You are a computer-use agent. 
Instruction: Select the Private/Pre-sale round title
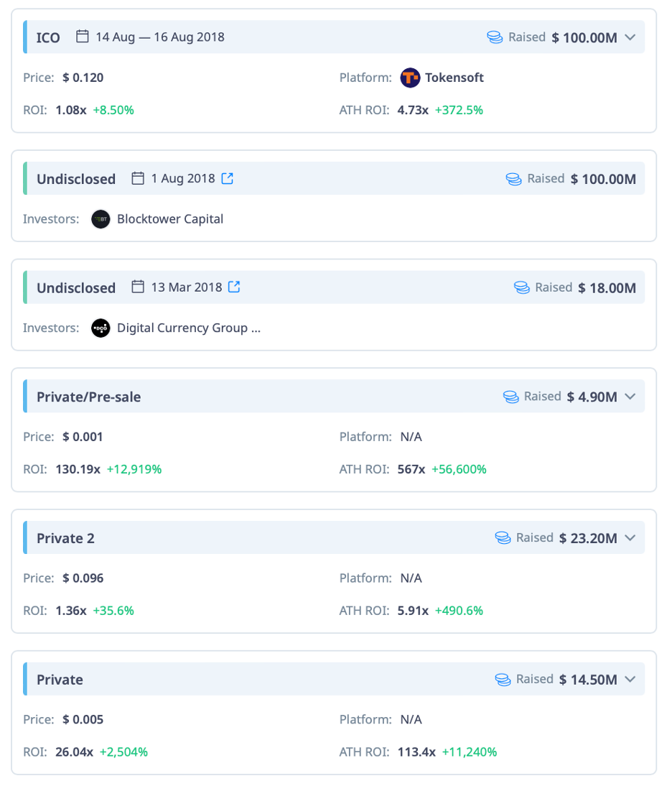click(88, 397)
